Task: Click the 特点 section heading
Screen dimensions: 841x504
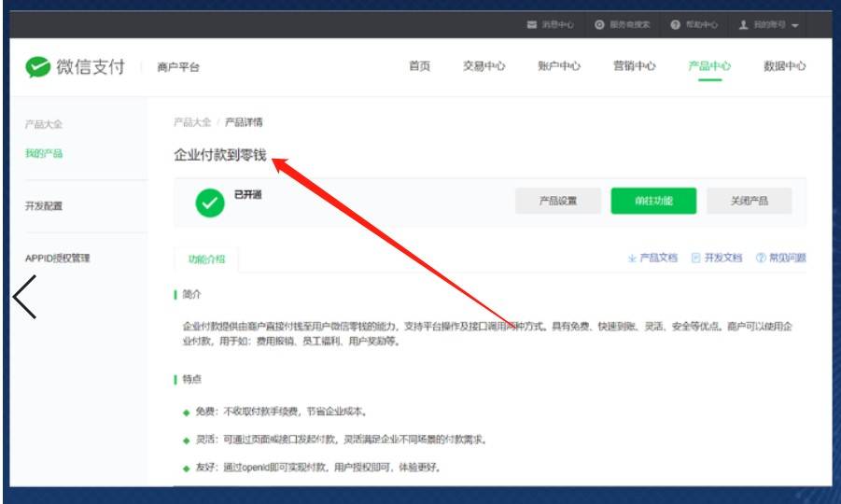Action: [x=191, y=379]
